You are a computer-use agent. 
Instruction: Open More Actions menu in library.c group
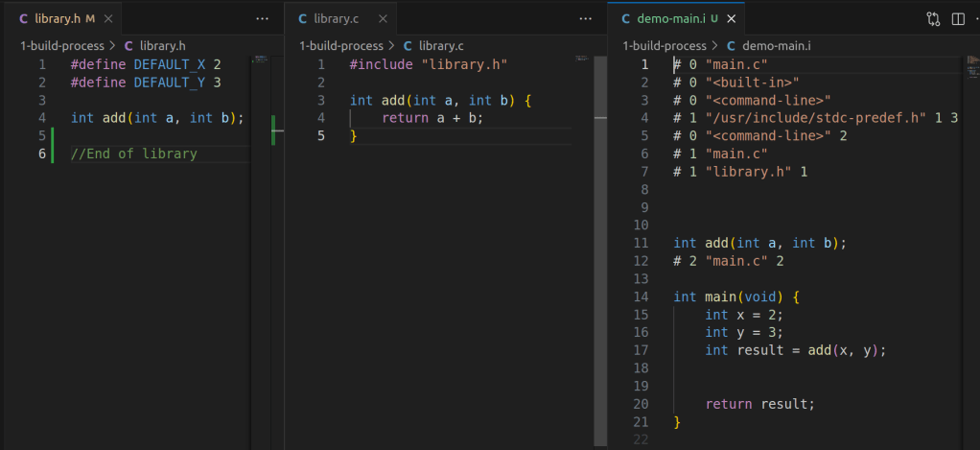(x=585, y=18)
